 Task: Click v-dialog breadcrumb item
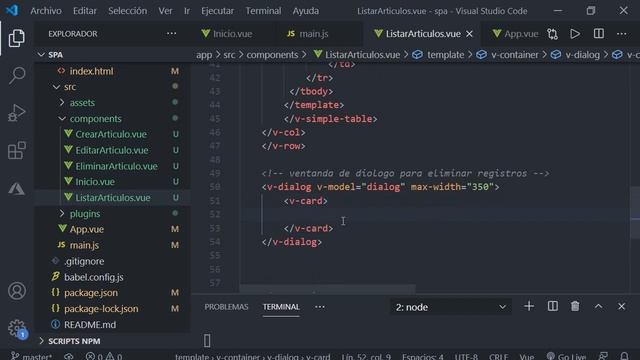point(576,55)
